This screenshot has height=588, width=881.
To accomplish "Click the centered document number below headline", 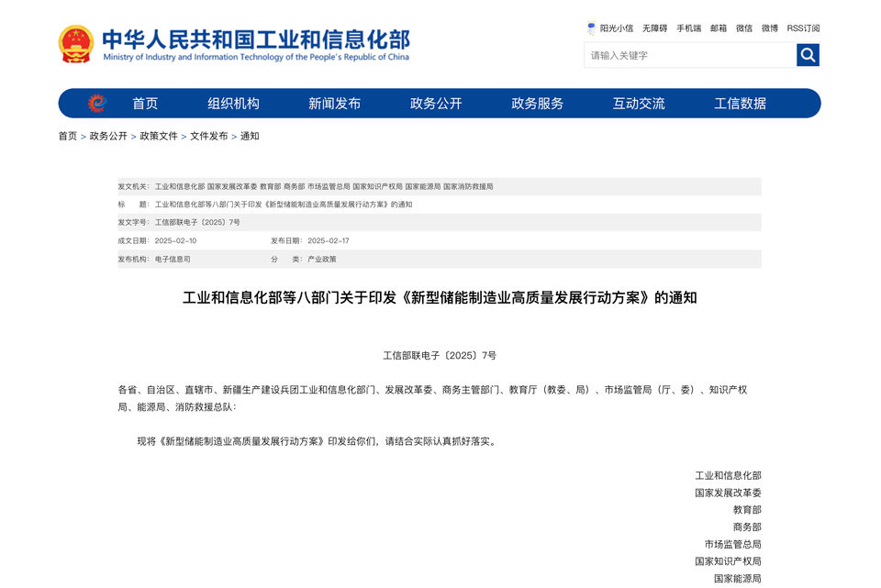I will [440, 356].
